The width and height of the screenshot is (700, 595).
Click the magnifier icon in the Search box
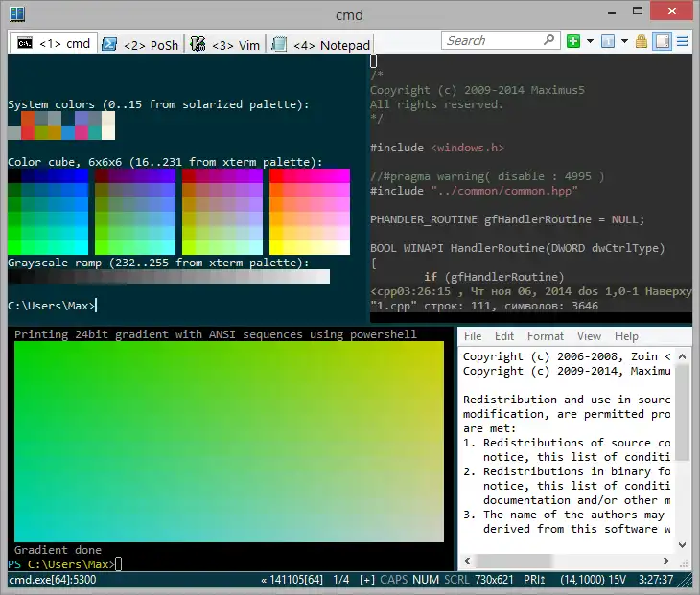point(549,41)
